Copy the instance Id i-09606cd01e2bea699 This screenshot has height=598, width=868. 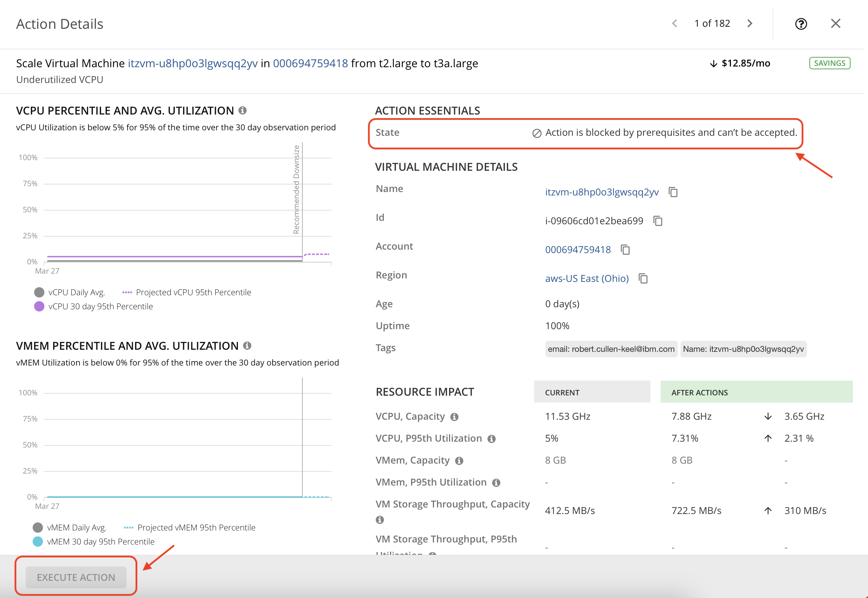pos(658,221)
